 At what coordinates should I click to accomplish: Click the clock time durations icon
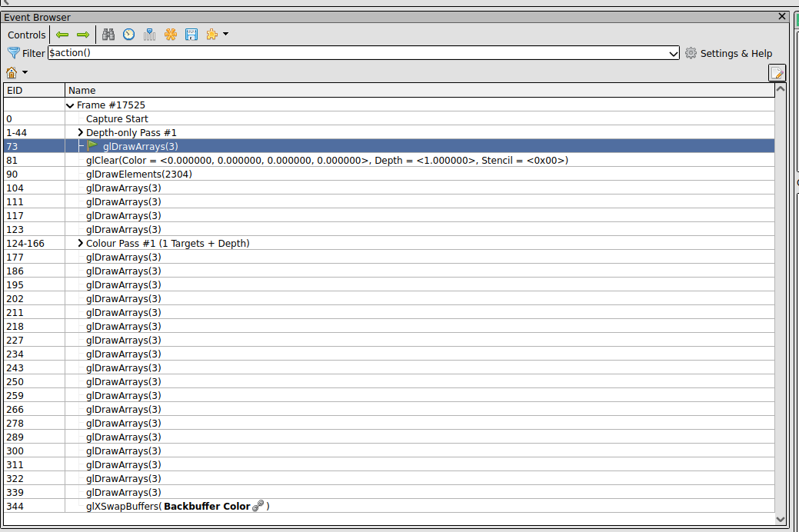[x=129, y=35]
